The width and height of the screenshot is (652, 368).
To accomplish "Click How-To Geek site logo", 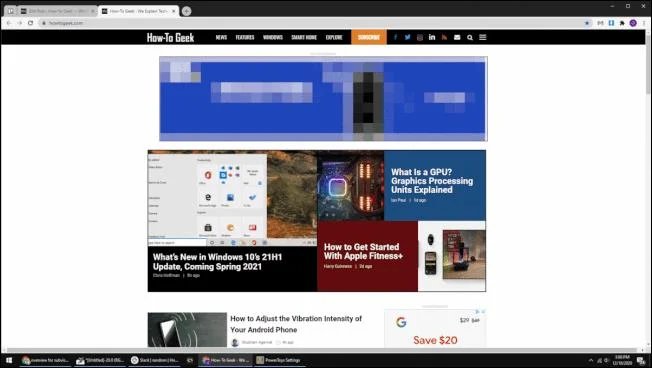I will click(170, 37).
